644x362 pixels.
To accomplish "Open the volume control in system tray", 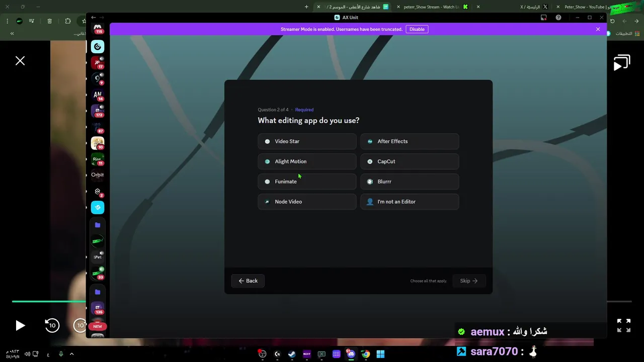I will [x=28, y=354].
